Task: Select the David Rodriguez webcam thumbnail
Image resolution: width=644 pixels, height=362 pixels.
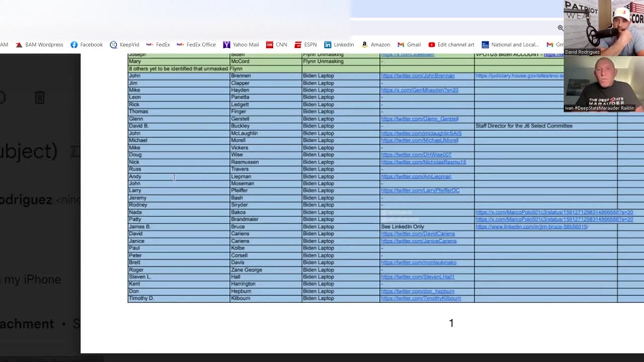Action: [604, 28]
